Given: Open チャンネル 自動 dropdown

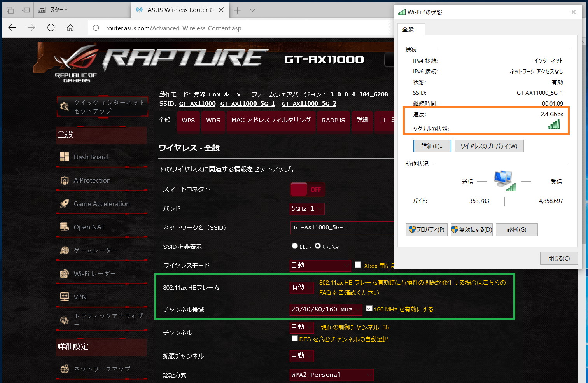Looking at the screenshot, I should 302,327.
